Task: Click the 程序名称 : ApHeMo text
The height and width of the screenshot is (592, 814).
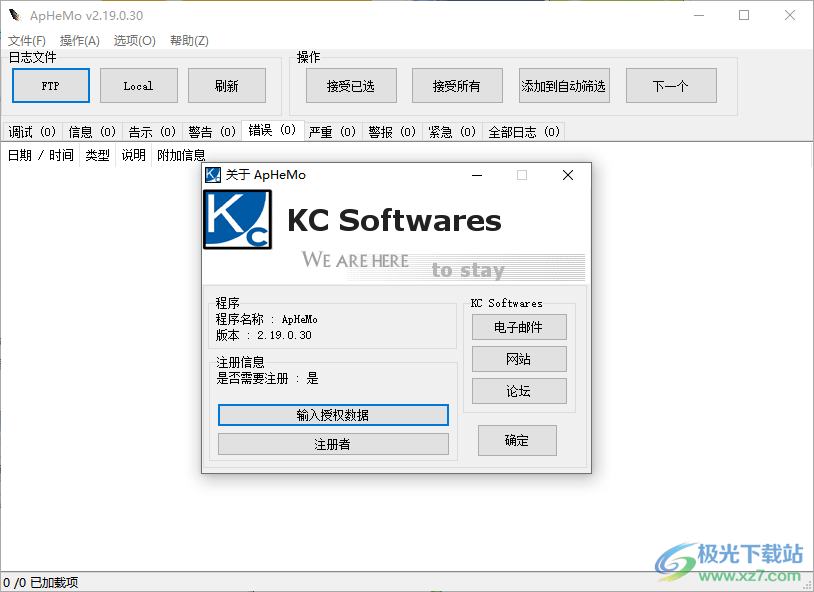Action: coord(266,319)
